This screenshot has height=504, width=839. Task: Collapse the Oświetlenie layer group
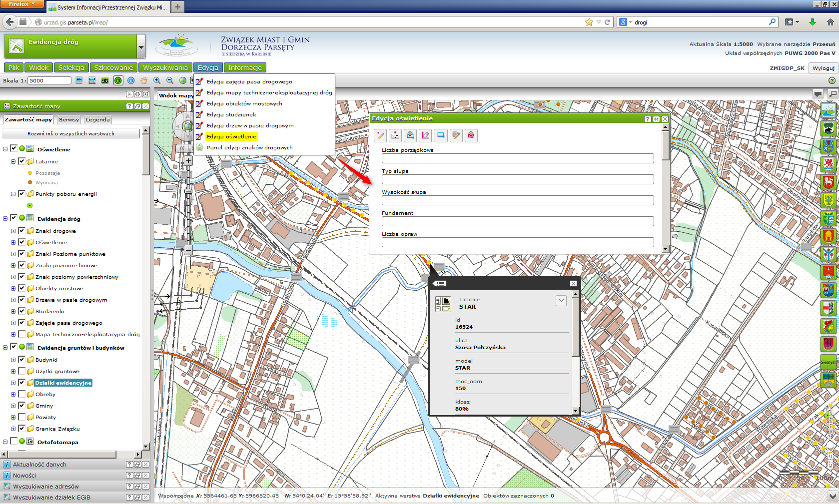(x=5, y=149)
